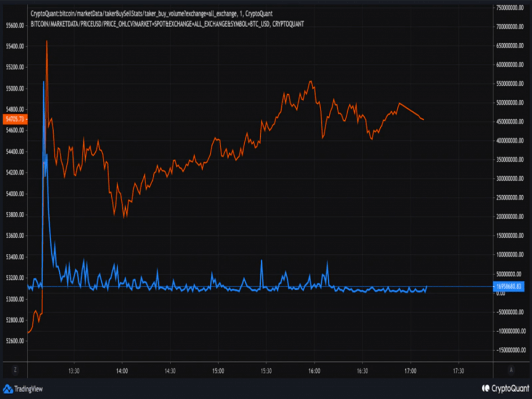Image resolution: width=532 pixels, height=399 pixels.
Task: Click the blue volume line's tallest spike peak
Action: pos(43,81)
